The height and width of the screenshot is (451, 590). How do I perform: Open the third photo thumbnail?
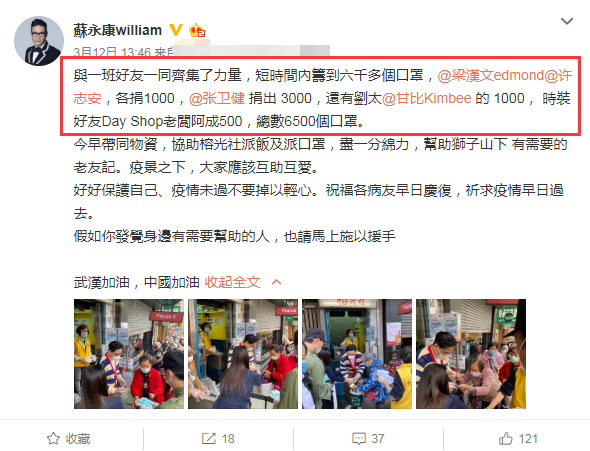(357, 354)
